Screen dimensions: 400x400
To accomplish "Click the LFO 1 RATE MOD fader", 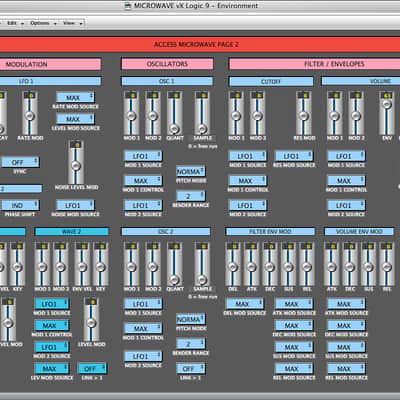I will 30,113.
